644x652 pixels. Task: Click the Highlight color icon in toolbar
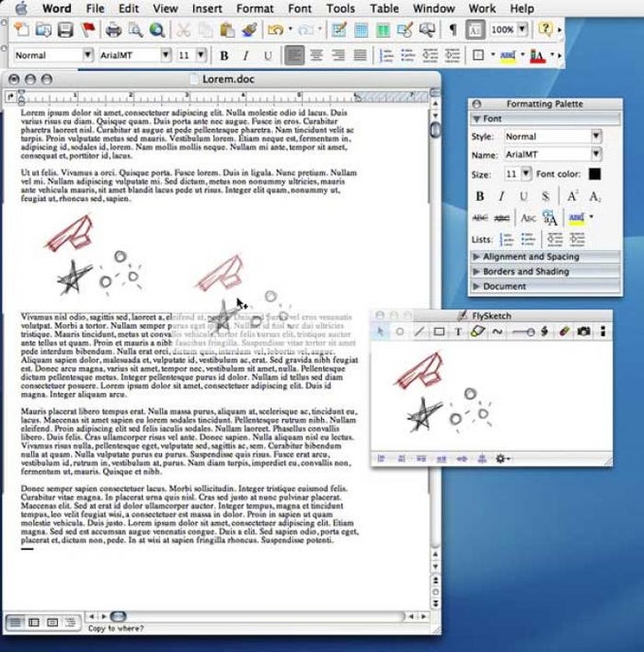coord(508,55)
